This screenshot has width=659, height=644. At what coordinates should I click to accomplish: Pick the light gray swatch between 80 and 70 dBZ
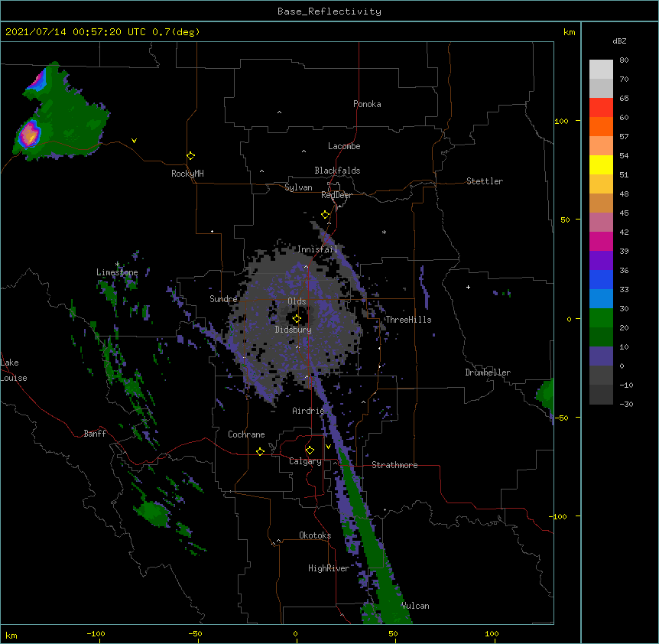coord(601,70)
